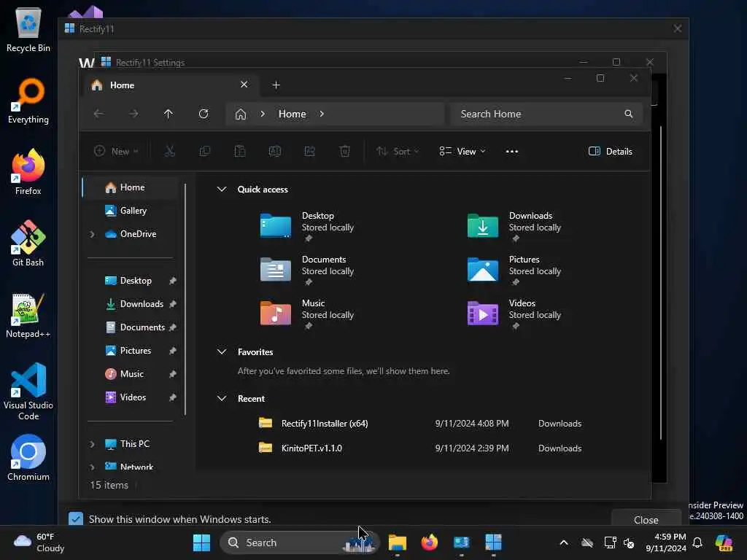Image resolution: width=747 pixels, height=560 pixels.
Task: Select the Visual Studio Code shortcut
Action: coord(28,392)
